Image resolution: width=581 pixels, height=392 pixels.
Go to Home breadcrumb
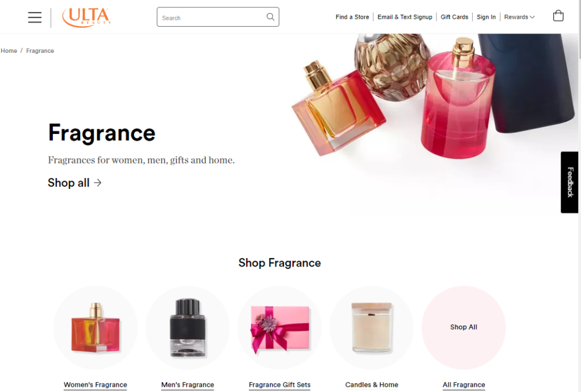9,50
